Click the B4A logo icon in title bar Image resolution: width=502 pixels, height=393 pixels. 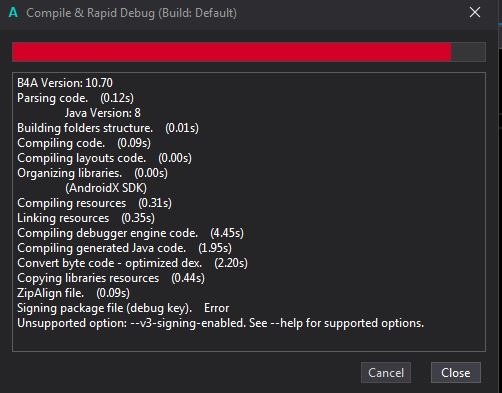[x=13, y=13]
